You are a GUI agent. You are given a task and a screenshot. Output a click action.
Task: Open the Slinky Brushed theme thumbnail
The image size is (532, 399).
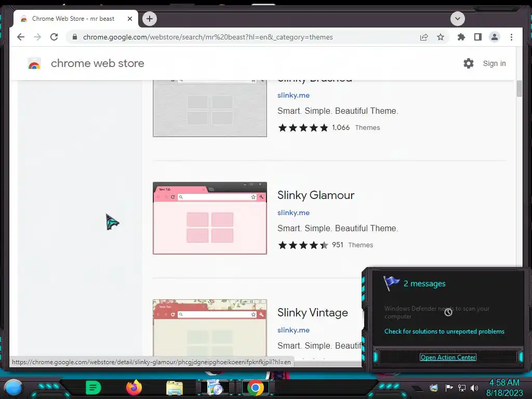210,109
